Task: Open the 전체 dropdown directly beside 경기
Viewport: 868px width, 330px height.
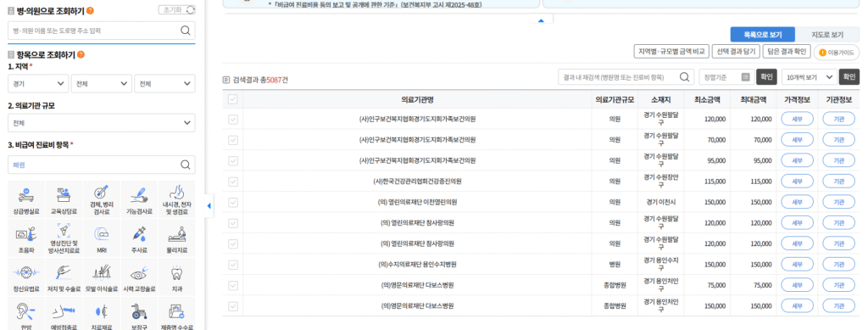Action: coord(102,84)
